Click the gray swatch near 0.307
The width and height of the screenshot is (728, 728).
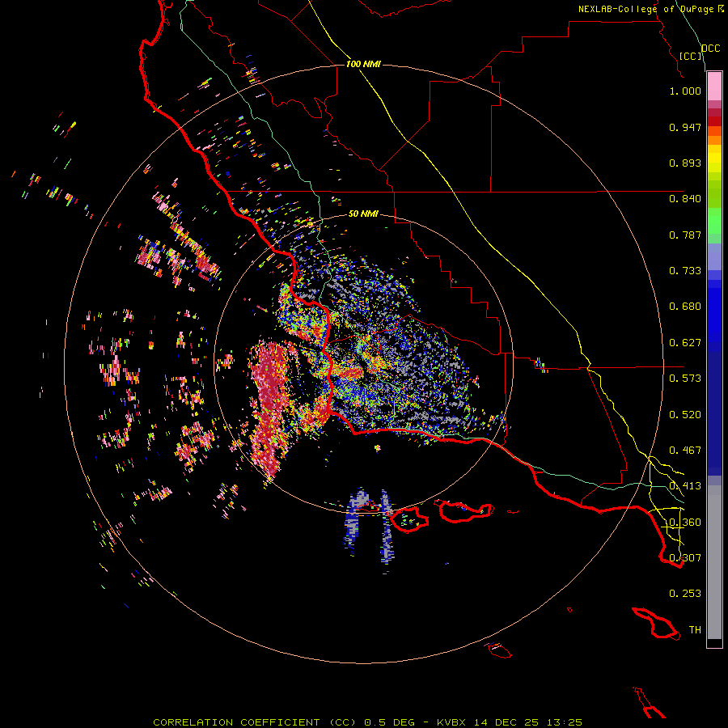click(x=714, y=562)
